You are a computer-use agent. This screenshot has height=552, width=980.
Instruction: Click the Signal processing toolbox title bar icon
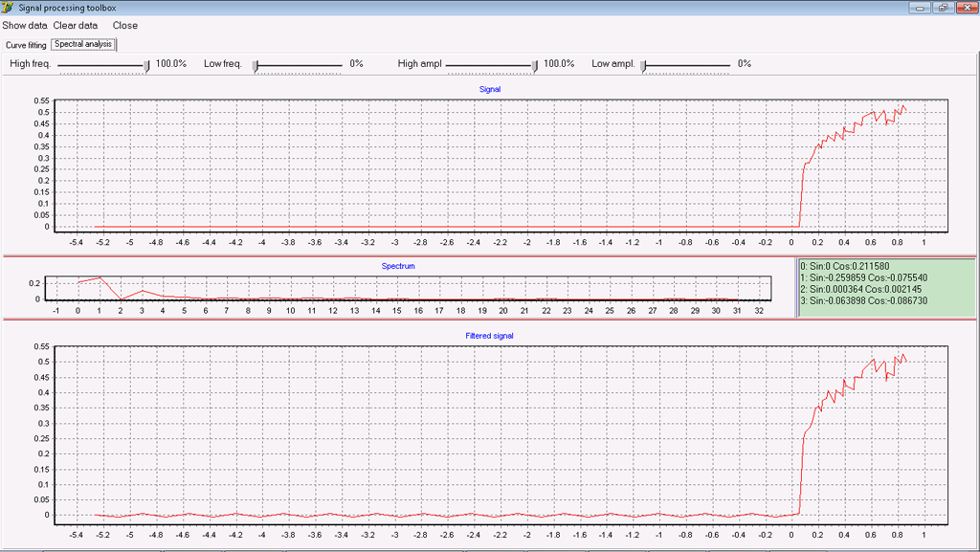[8, 8]
